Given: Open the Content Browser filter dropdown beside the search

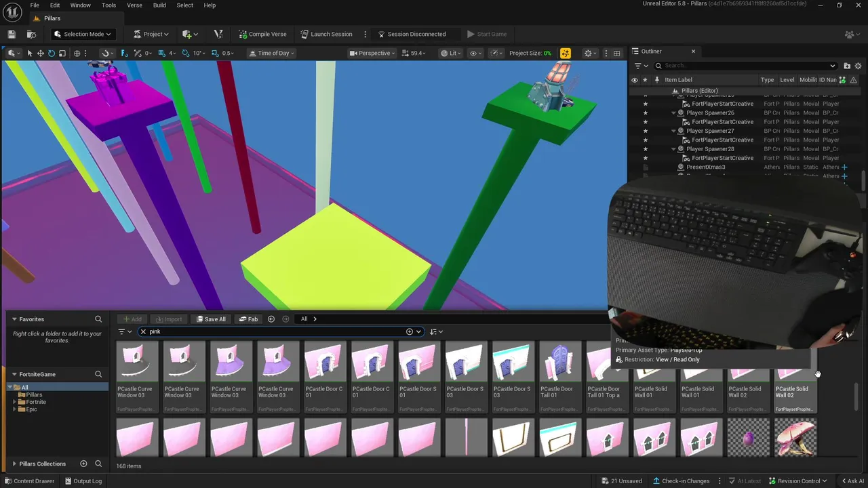Looking at the screenshot, I should coord(125,331).
